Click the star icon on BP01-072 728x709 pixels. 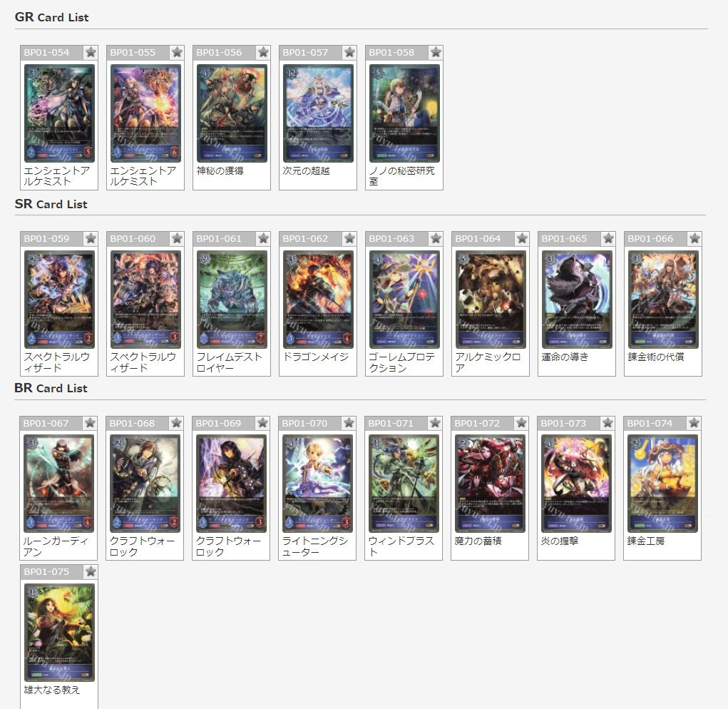pos(521,423)
